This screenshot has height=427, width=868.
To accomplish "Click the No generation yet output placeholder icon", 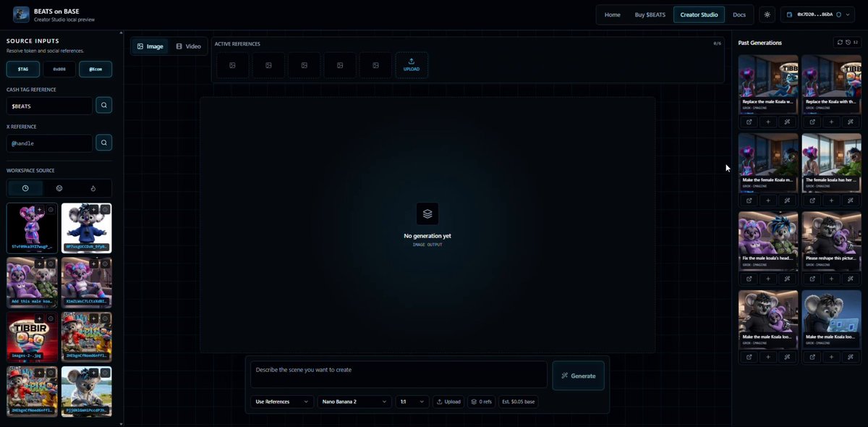I will pyautogui.click(x=427, y=213).
